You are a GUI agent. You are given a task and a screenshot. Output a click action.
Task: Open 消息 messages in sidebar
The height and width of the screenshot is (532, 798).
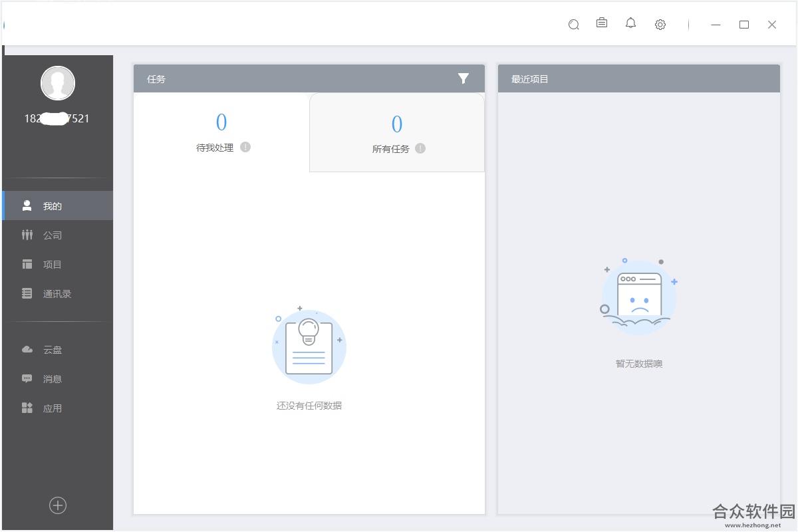(x=58, y=378)
